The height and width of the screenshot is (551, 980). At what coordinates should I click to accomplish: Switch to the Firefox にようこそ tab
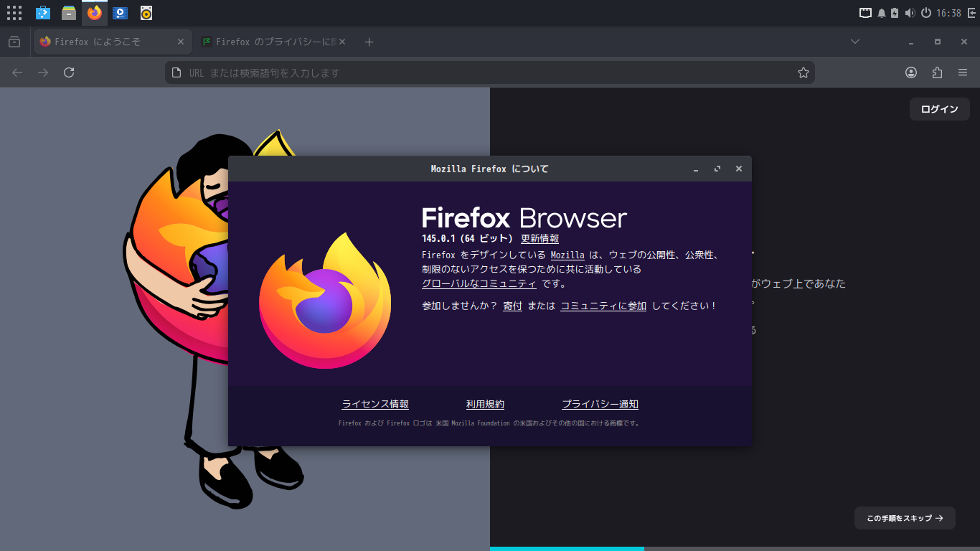click(113, 42)
